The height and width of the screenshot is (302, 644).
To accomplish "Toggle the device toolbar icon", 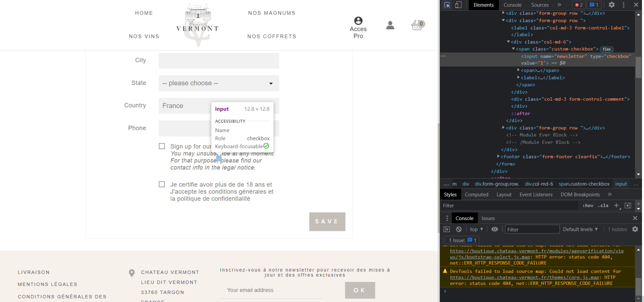I will 458,5.
